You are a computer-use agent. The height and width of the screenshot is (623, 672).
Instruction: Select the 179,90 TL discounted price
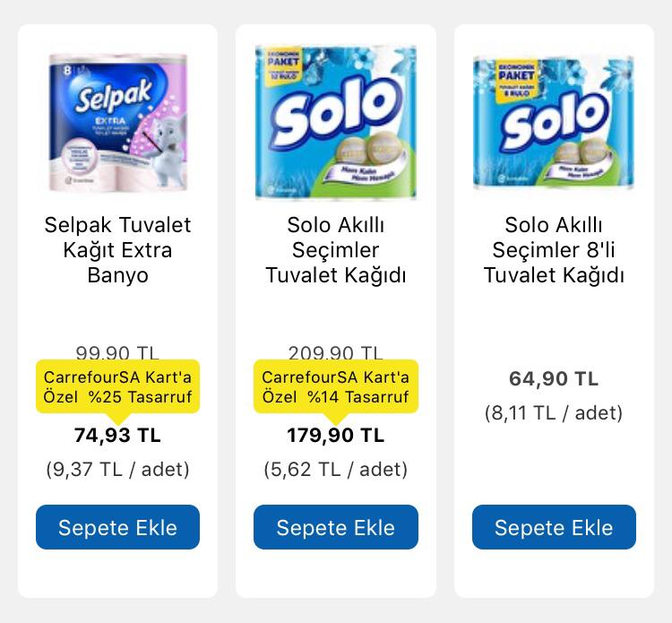click(x=336, y=436)
